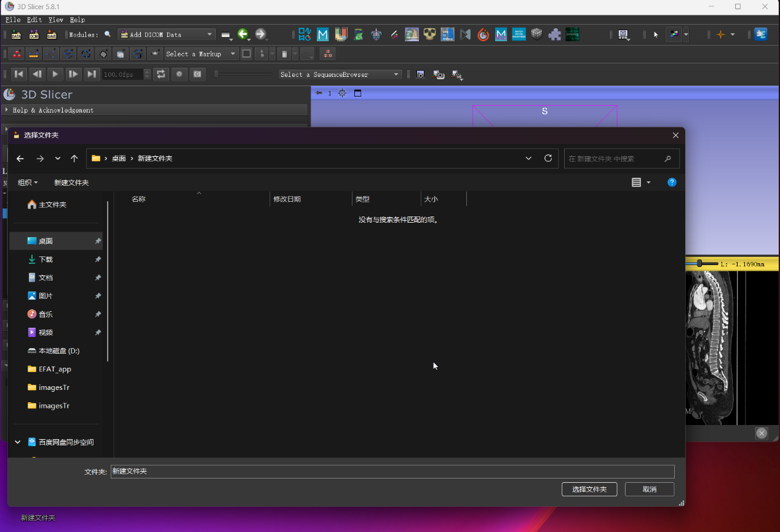Click the Batch DICOM Anonymize icon
780x532 pixels.
(519, 34)
